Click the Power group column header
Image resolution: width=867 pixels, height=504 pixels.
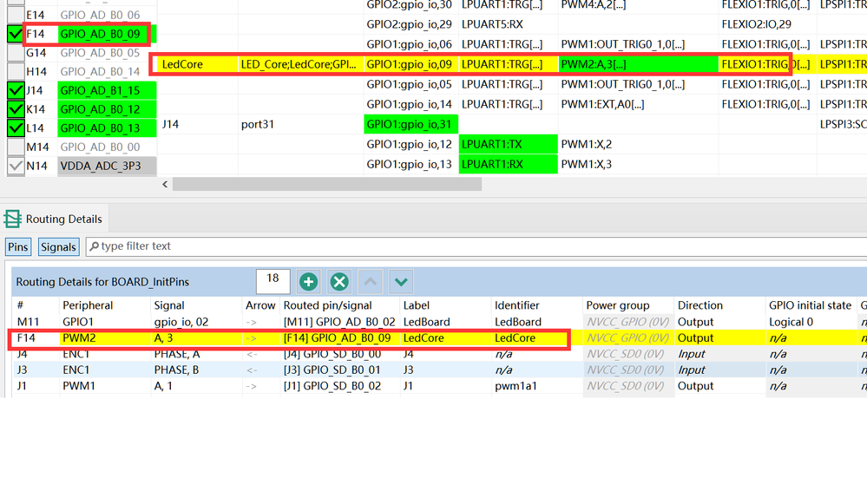618,305
